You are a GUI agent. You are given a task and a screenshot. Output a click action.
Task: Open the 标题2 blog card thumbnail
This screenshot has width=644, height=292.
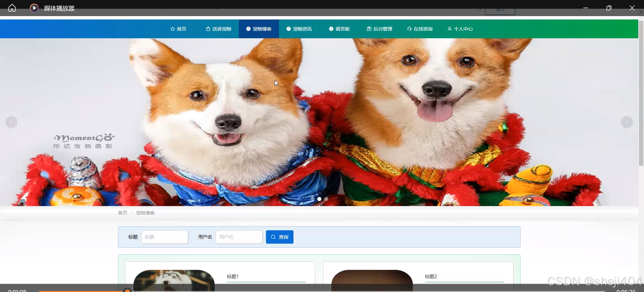click(x=372, y=280)
